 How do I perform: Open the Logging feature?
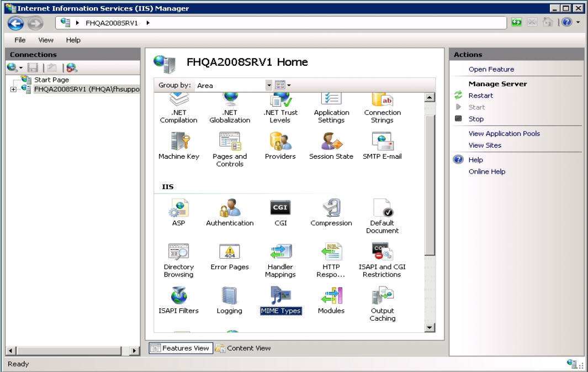point(230,300)
